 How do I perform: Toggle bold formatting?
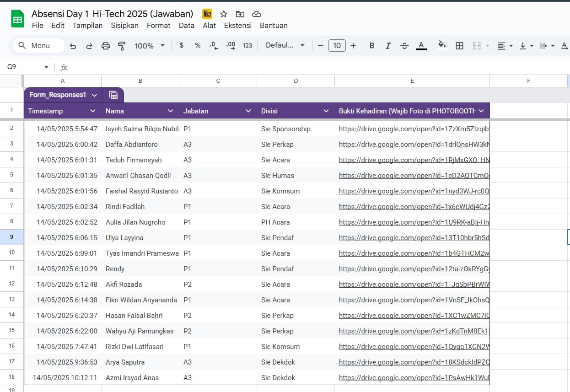click(372, 45)
